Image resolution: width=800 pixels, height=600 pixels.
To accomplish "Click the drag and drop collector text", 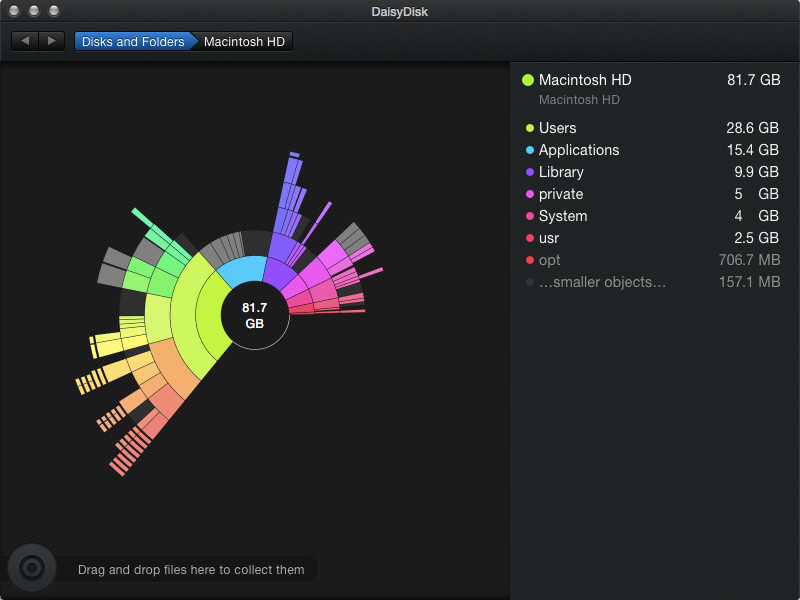I will [x=191, y=569].
